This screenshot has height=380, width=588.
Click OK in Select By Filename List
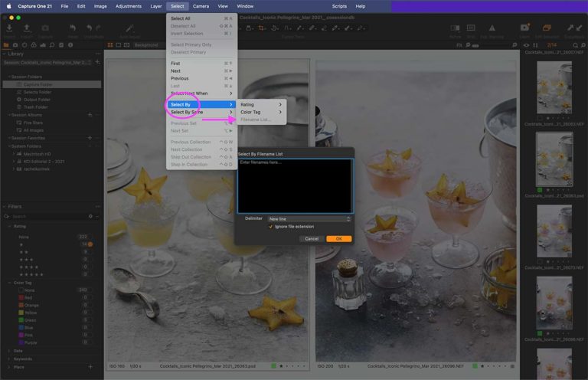(338, 238)
